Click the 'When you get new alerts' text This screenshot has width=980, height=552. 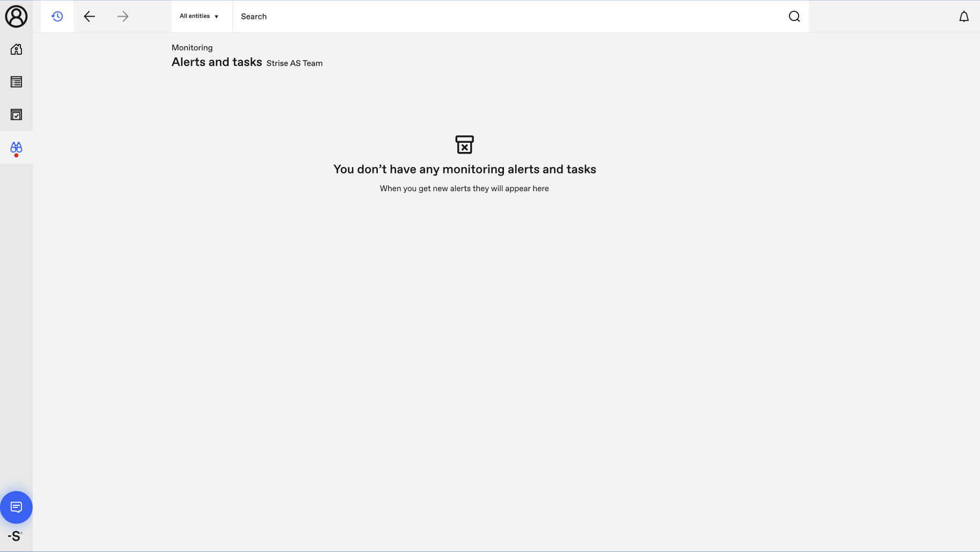(464, 188)
